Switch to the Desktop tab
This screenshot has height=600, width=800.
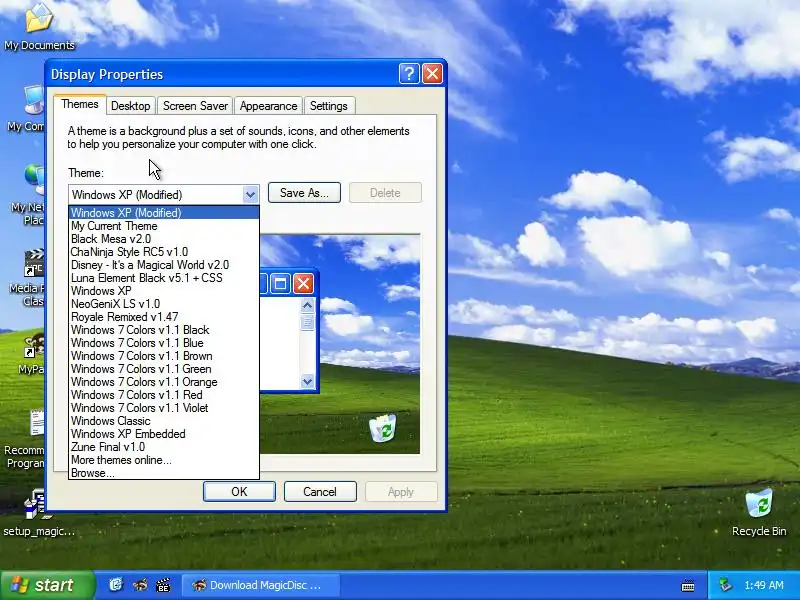click(x=131, y=106)
